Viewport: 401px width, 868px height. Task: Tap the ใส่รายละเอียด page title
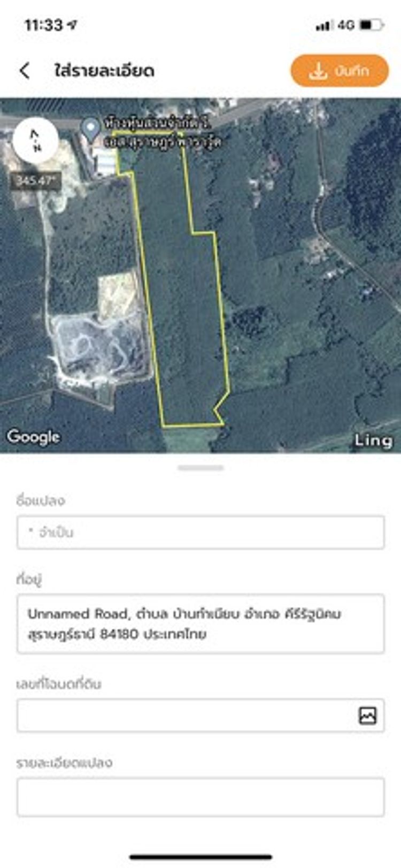click(104, 71)
